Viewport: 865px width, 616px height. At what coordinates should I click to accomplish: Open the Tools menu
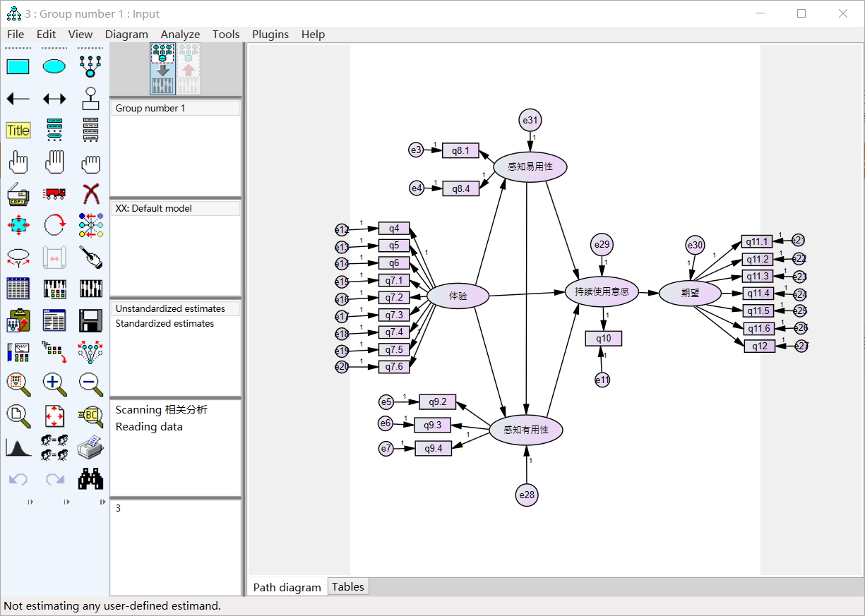pos(226,34)
